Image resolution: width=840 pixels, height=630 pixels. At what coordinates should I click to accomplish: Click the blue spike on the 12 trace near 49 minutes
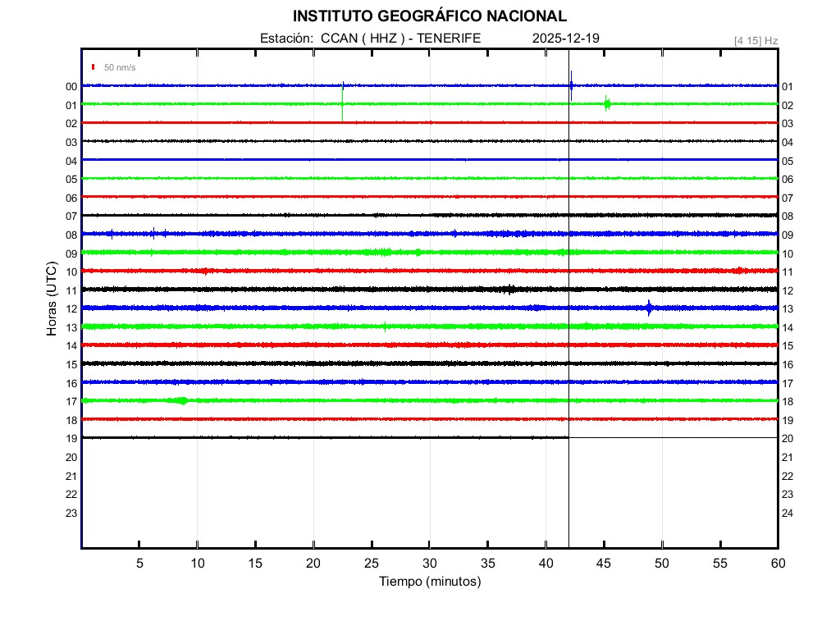coord(649,308)
